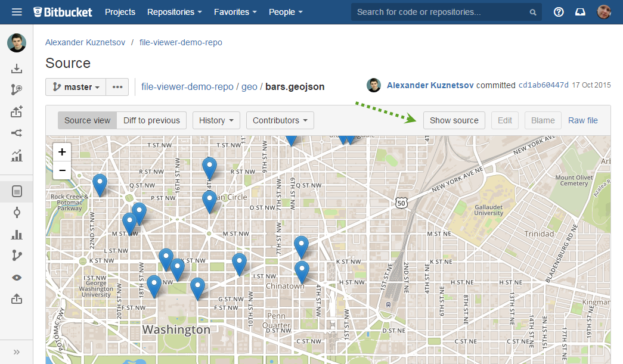Click the George Washington University label
Image resolution: width=623 pixels, height=364 pixels.
click(x=96, y=288)
